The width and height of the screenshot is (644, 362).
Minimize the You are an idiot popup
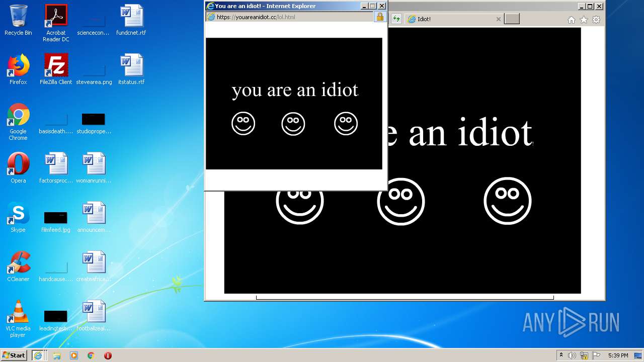pyautogui.click(x=364, y=6)
